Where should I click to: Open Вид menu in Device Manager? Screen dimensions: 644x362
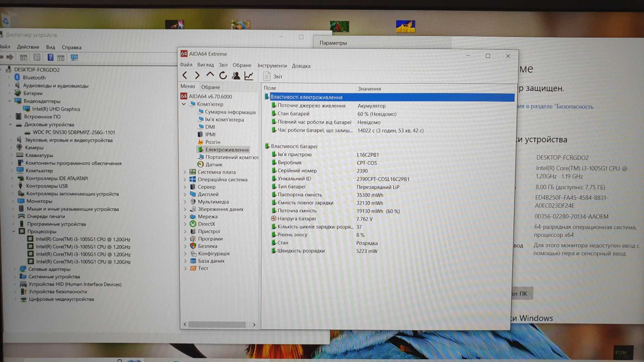click(51, 47)
